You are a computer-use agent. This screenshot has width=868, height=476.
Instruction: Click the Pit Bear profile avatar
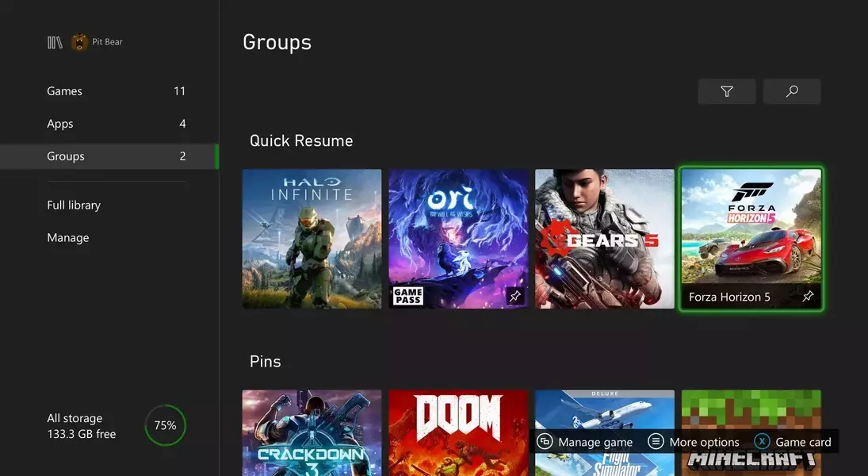tap(79, 42)
